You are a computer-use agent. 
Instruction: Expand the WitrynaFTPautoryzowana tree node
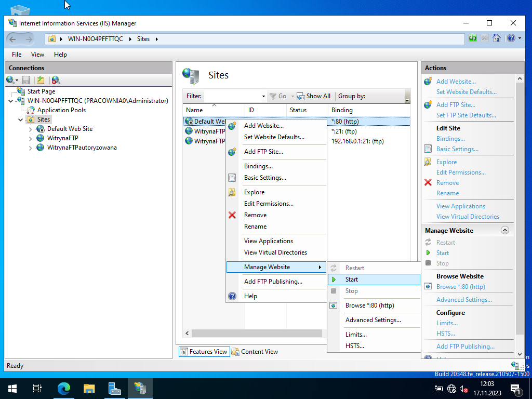pos(31,148)
